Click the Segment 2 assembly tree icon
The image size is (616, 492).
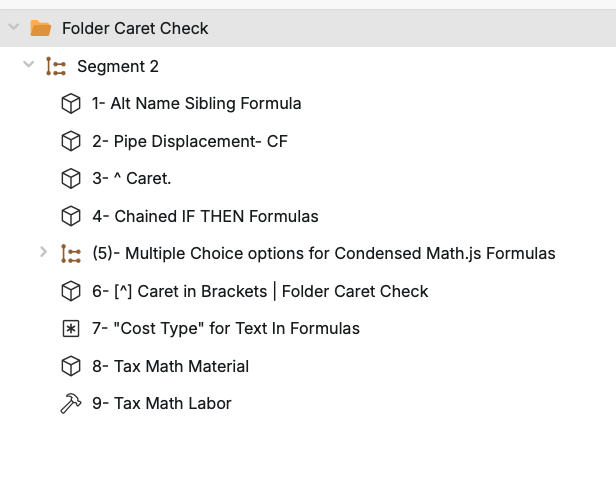[56, 66]
